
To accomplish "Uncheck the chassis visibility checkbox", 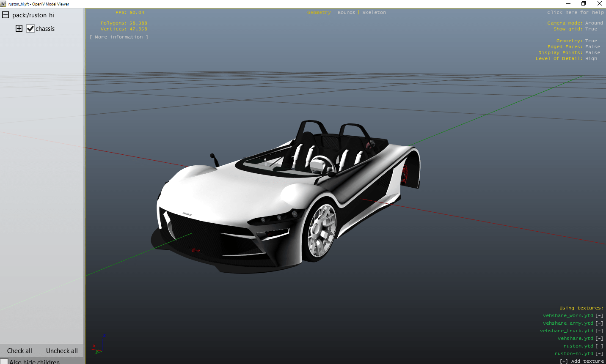I will [x=30, y=29].
